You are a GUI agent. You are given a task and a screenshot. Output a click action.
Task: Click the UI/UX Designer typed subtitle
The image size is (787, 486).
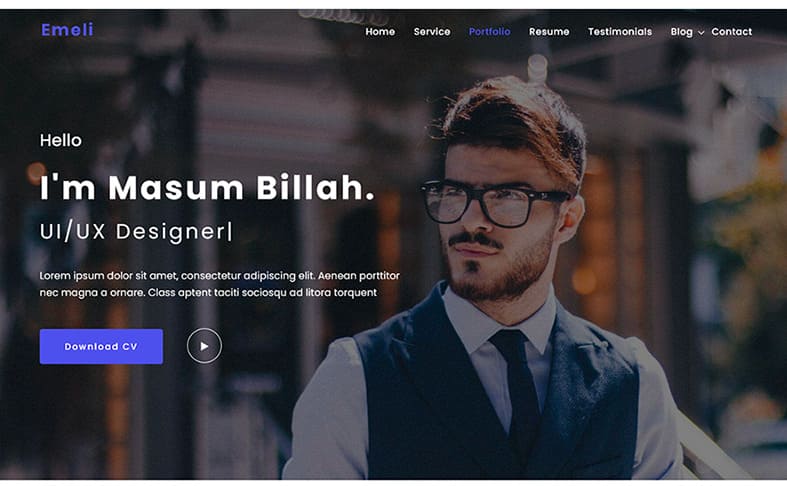(133, 231)
